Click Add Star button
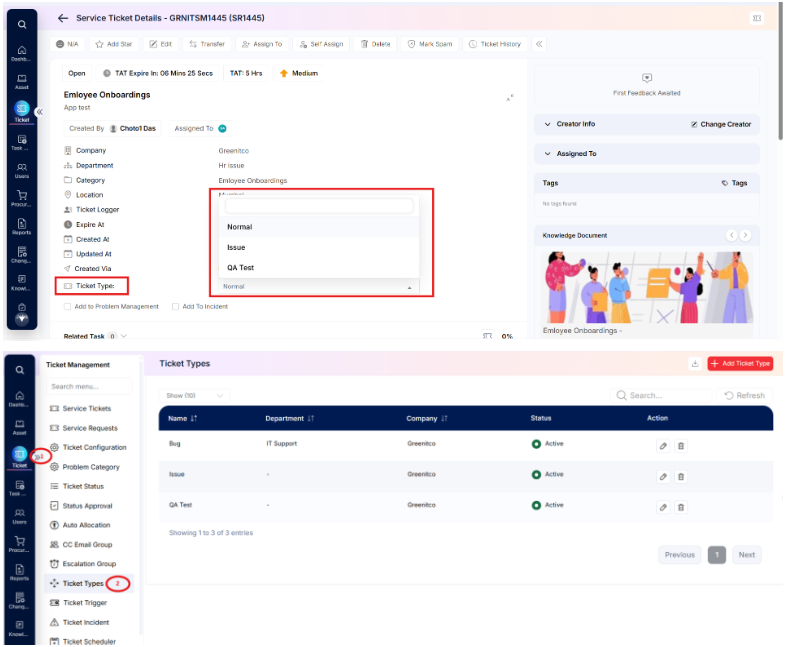Viewport: 787px width, 647px height. (114, 44)
